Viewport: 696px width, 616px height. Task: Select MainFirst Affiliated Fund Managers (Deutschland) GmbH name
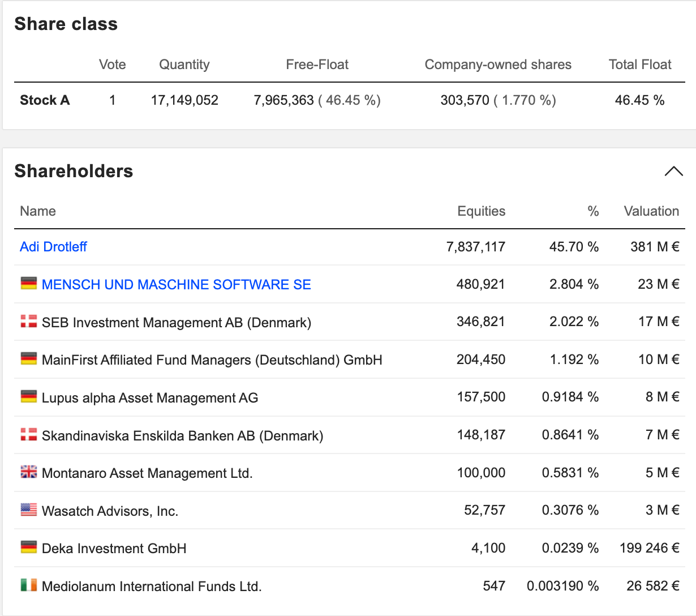click(x=212, y=360)
